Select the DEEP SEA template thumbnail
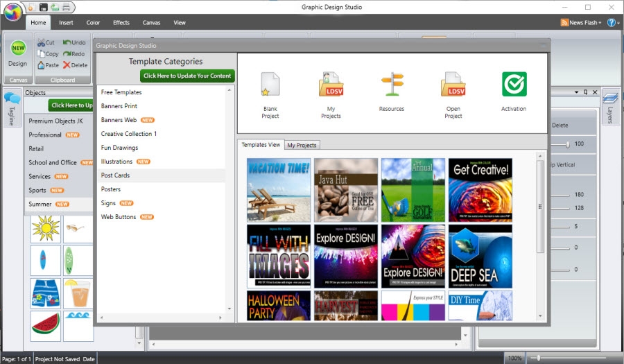Viewport: 624px width, 364px height. point(480,256)
